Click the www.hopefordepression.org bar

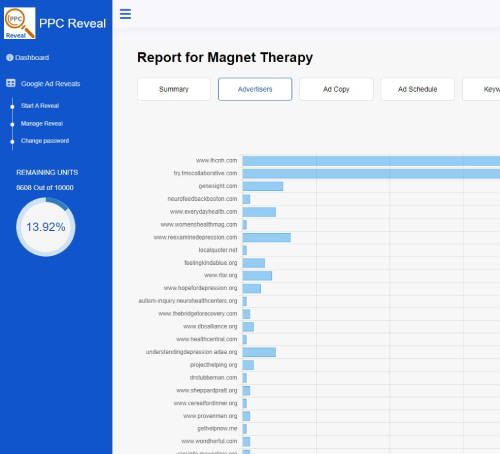pos(252,288)
